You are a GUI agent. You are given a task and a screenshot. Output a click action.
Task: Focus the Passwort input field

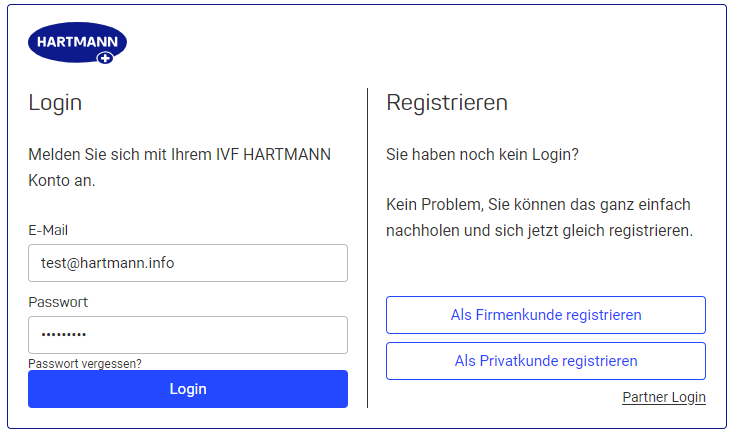(x=188, y=335)
